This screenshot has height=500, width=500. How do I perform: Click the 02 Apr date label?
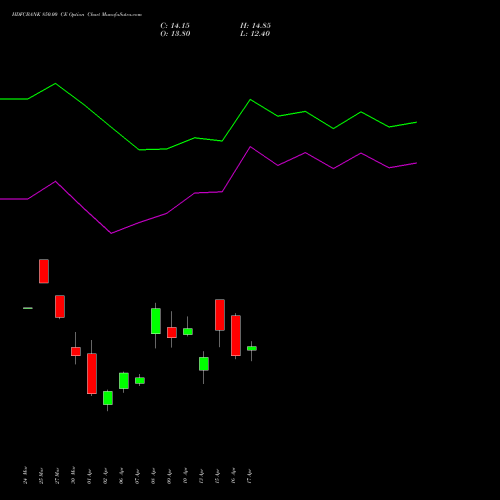tap(106, 476)
